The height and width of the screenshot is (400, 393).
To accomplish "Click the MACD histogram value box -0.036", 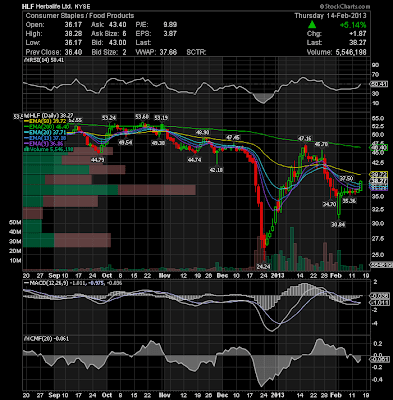I will click(380, 296).
